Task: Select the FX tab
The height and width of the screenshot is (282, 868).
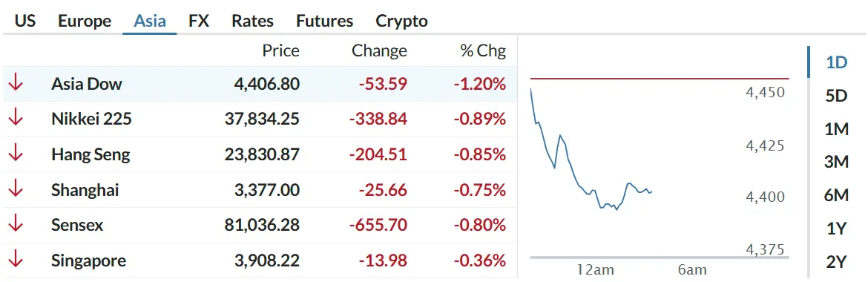Action: pos(199,21)
